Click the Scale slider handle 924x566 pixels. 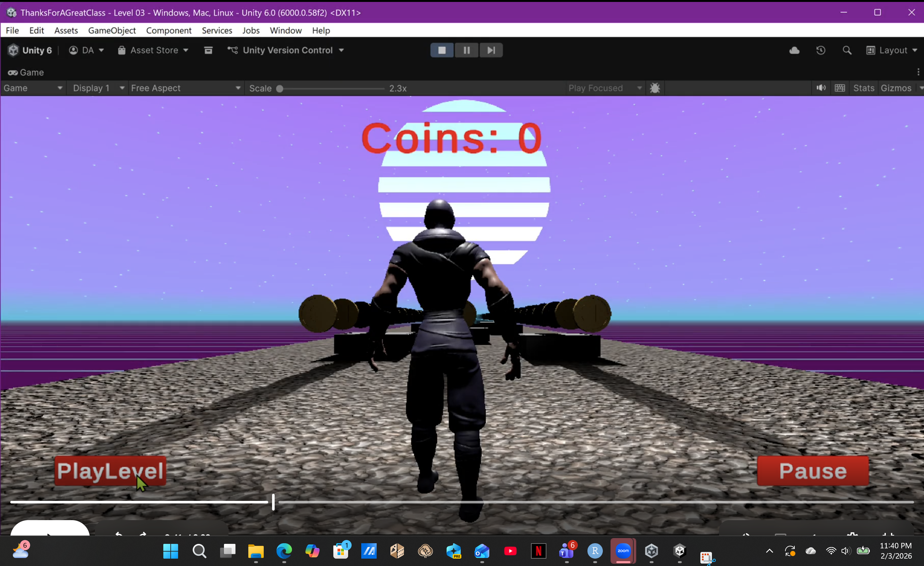[x=279, y=89]
